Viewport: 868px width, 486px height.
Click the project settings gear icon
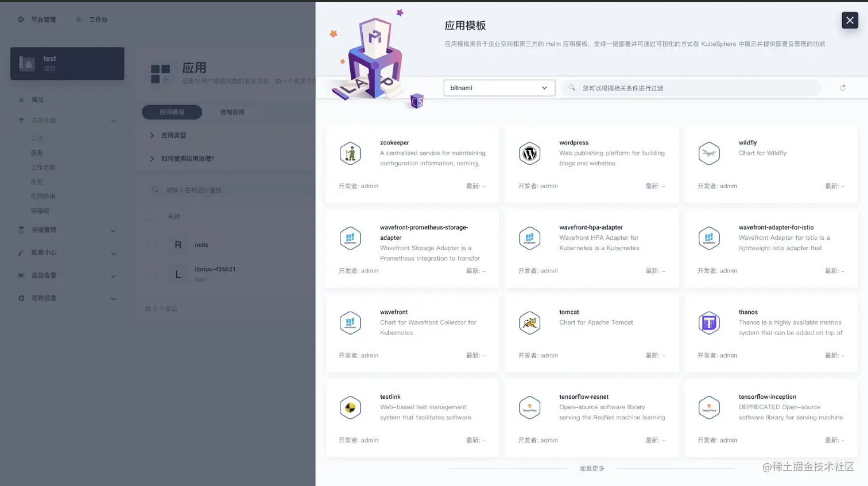tap(21, 298)
